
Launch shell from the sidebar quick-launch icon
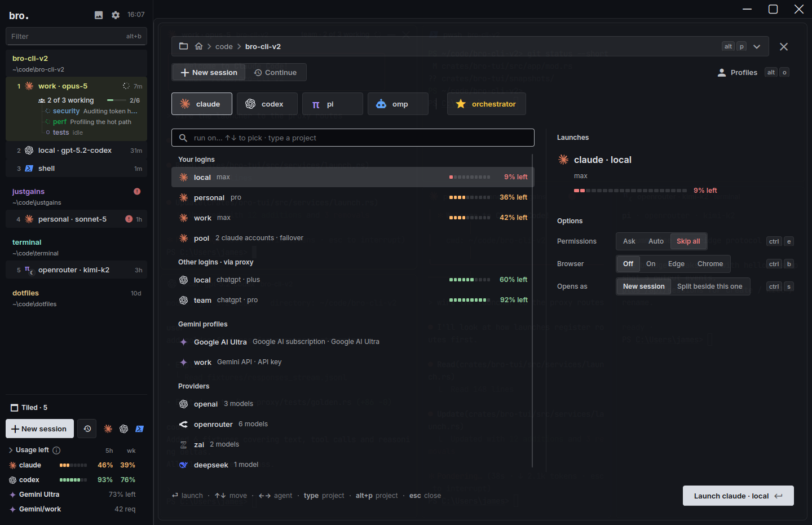pyautogui.click(x=140, y=429)
